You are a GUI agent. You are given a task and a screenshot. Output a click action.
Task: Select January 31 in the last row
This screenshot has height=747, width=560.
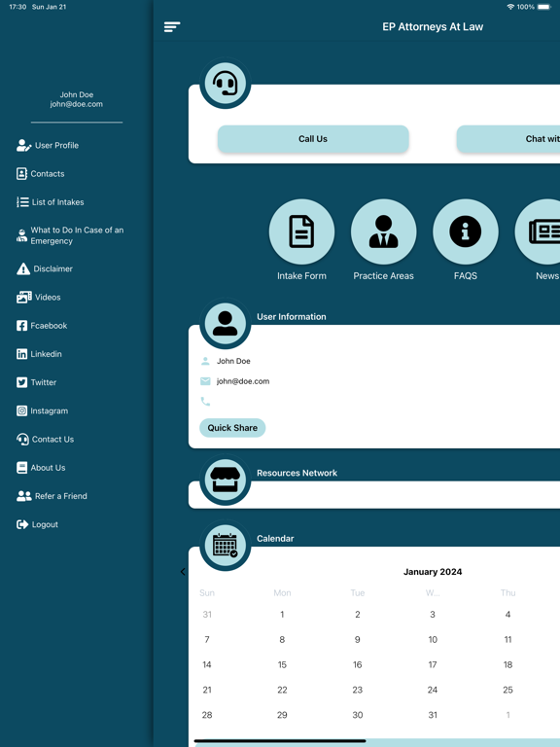[433, 715]
